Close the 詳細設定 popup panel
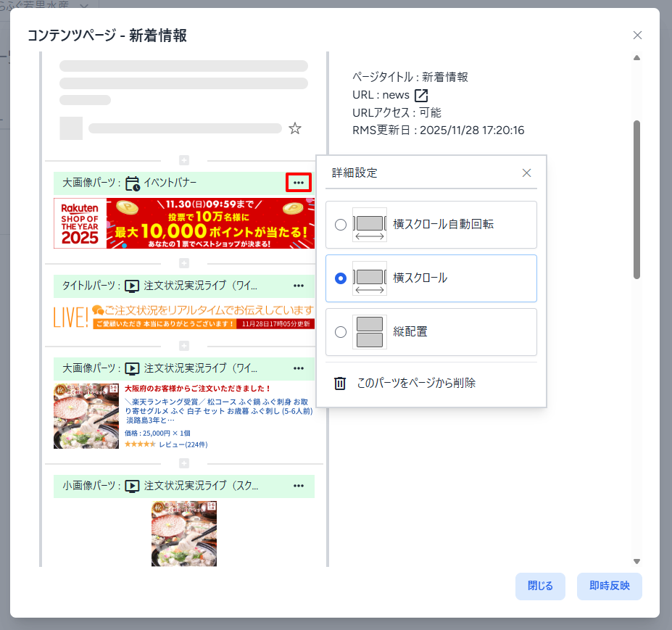This screenshot has width=672, height=630. [x=527, y=173]
